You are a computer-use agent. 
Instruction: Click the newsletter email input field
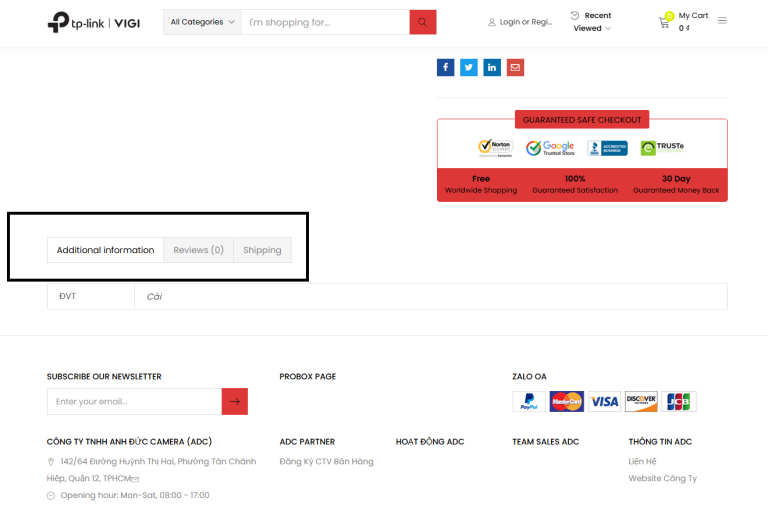(134, 401)
